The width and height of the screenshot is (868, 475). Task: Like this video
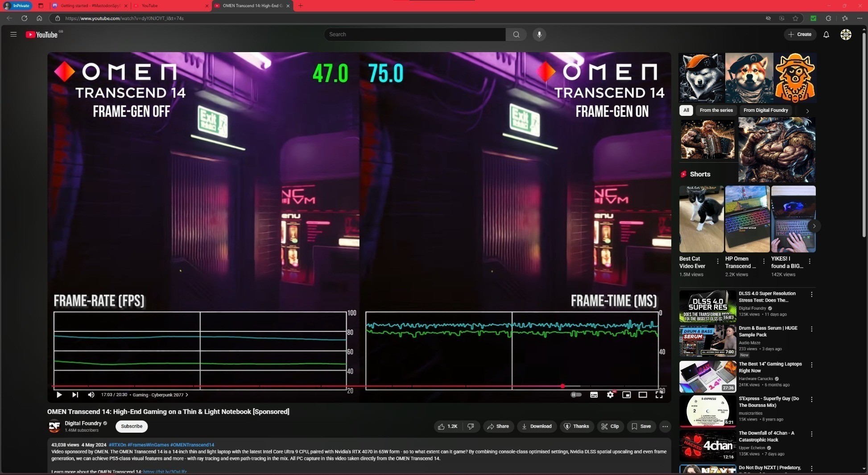[x=448, y=426]
